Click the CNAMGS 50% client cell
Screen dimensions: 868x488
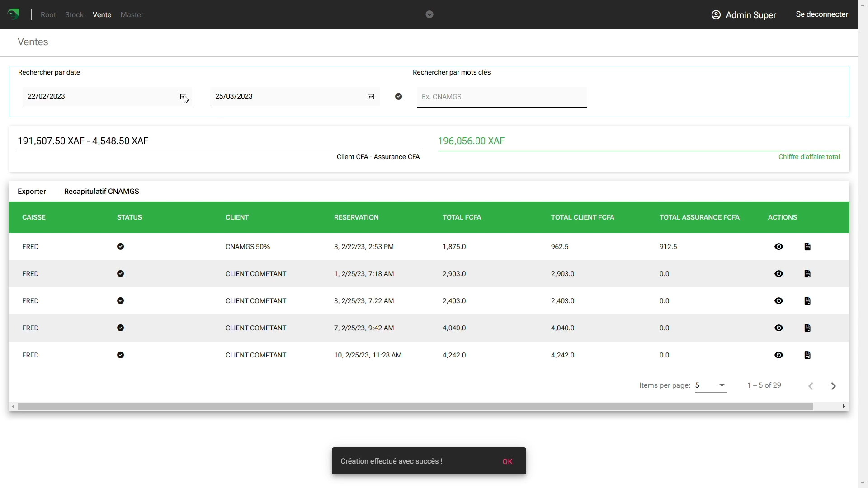pos(248,247)
